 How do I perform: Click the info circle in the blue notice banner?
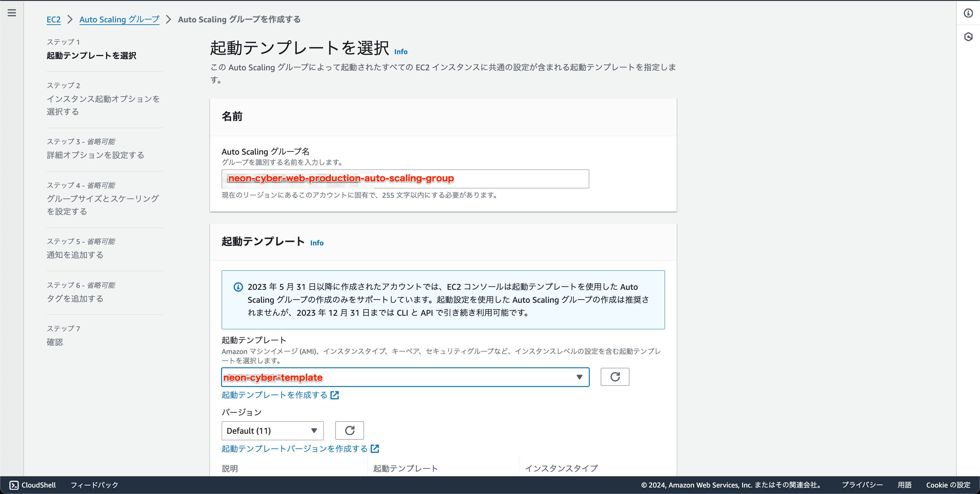[x=238, y=287]
